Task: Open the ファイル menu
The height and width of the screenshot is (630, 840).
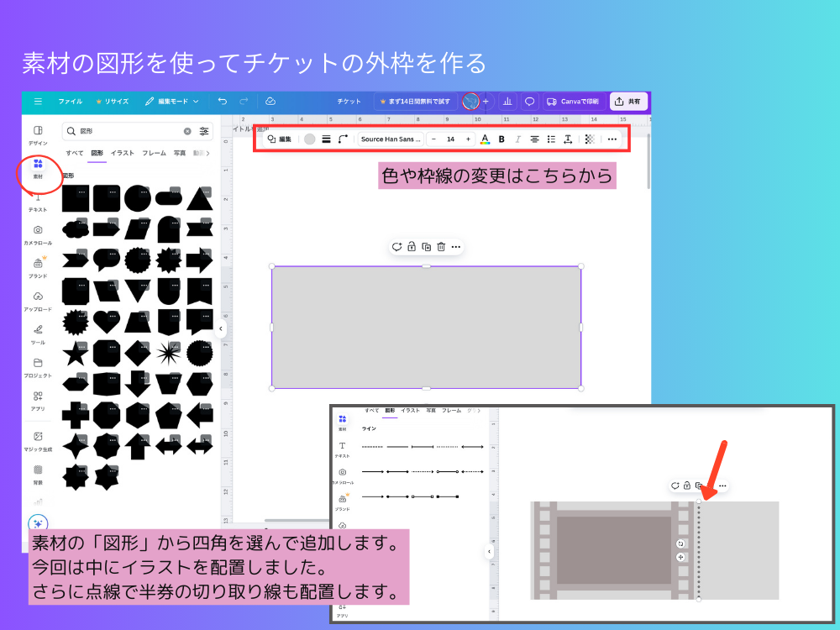Action: click(70, 101)
